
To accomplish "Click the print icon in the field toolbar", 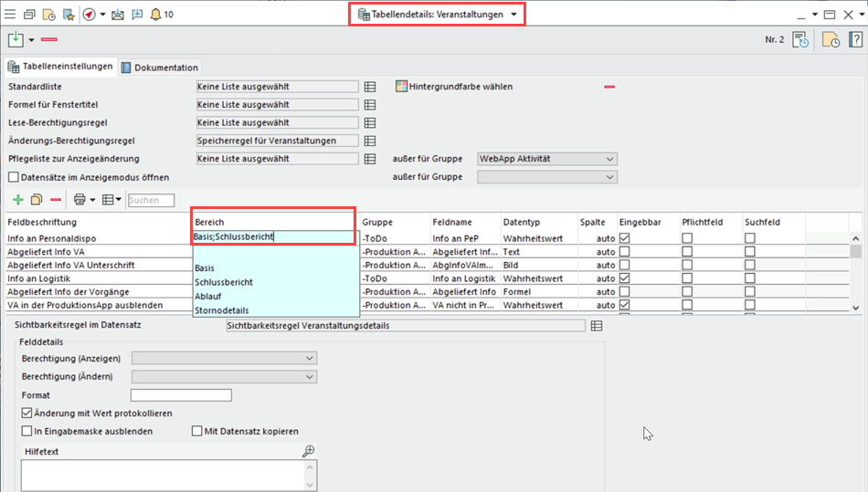I will click(x=79, y=200).
